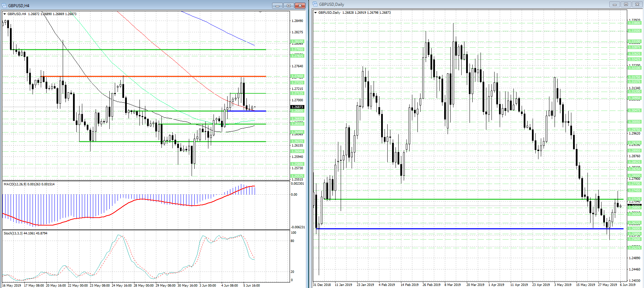Select the red horizontal line at 1.27450
The image size is (644, 288).
click(x=153, y=76)
